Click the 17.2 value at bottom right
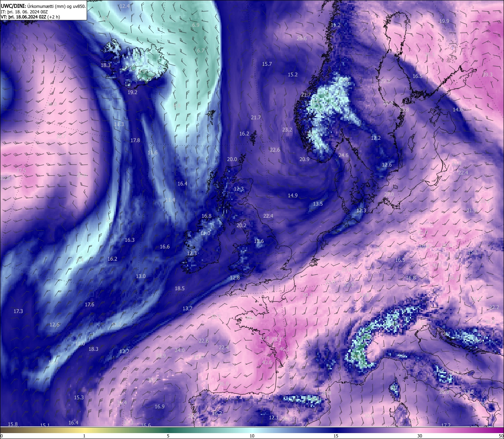The height and width of the screenshot is (439, 504). (446, 425)
